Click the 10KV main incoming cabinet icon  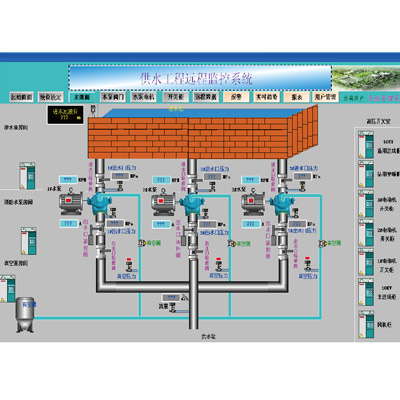pyautogui.click(x=366, y=292)
